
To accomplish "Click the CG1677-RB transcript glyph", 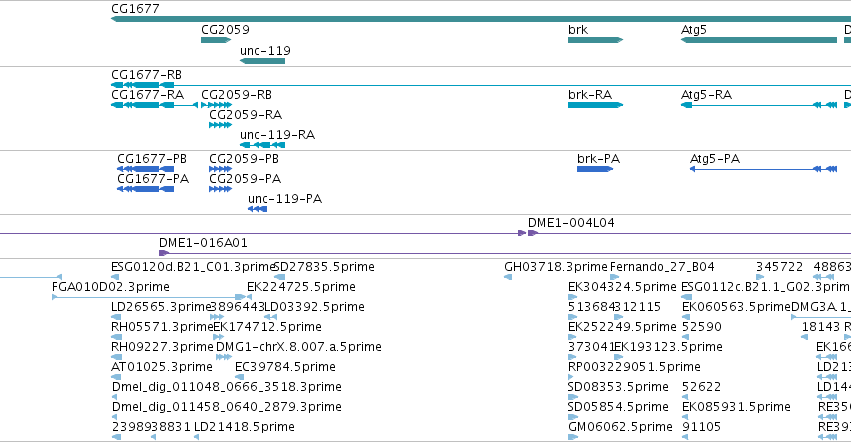I will 481,85.
